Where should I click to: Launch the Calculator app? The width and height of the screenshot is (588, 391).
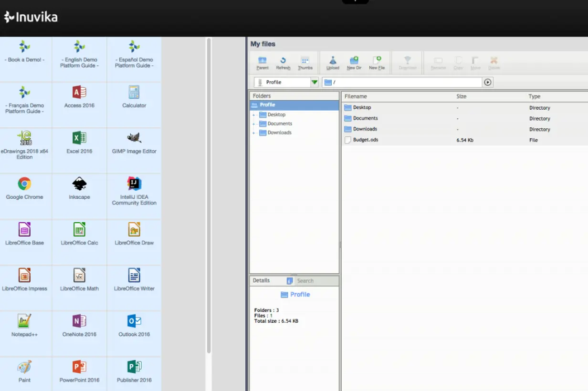coord(134,97)
